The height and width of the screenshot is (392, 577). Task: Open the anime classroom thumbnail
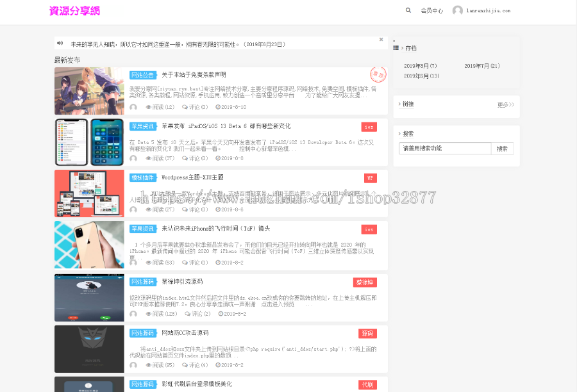(89, 91)
